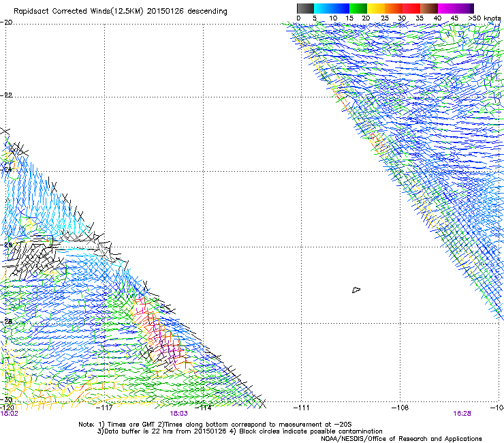Pick the red 30-35 knots legend segment
The image size is (504, 443).
point(411,8)
